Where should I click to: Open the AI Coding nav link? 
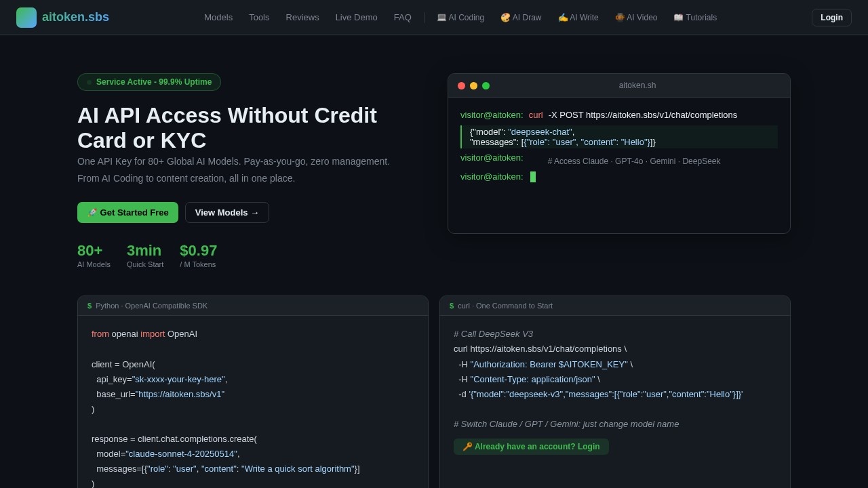pos(460,18)
